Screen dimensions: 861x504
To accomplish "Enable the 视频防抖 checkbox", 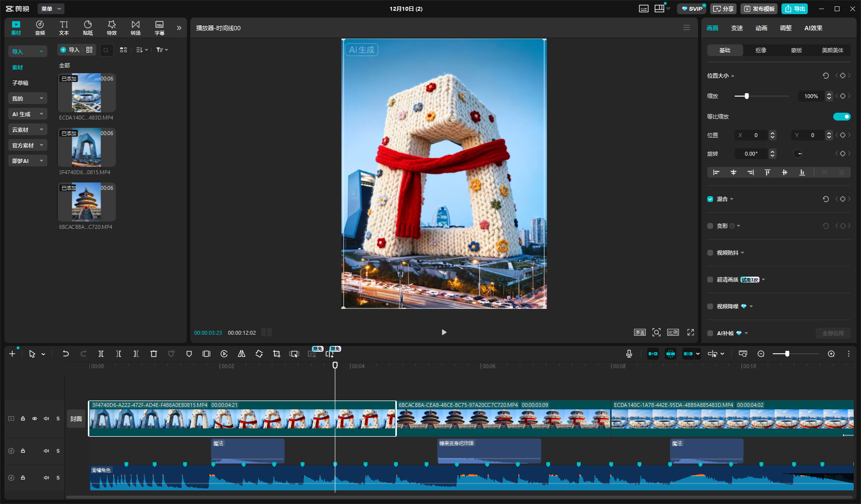I will [x=710, y=253].
